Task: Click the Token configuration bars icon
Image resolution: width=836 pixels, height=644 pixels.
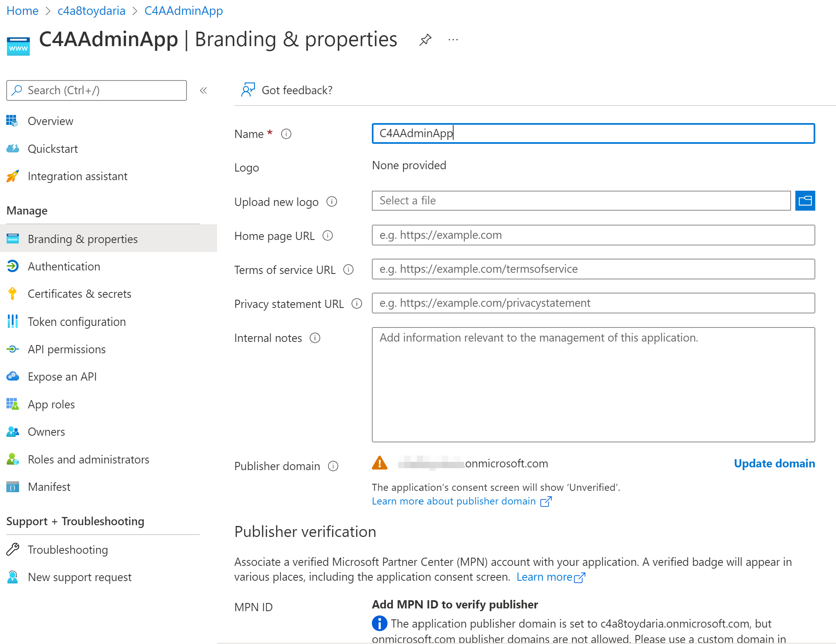Action: tap(13, 321)
